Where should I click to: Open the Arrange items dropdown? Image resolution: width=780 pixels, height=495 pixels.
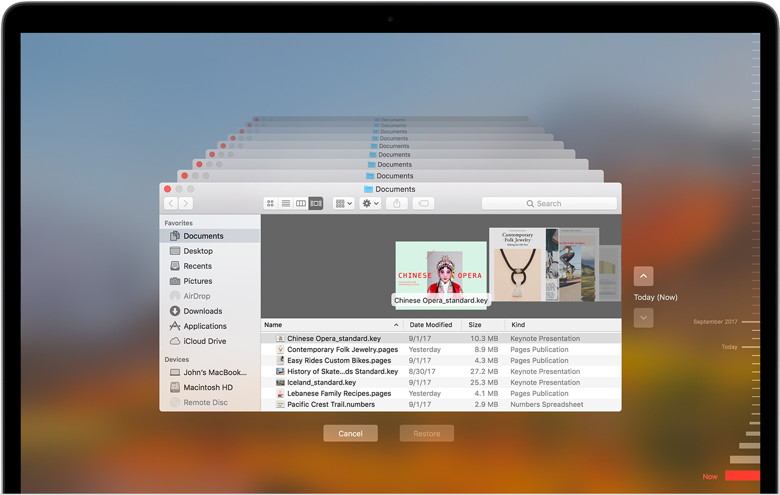[x=343, y=203]
